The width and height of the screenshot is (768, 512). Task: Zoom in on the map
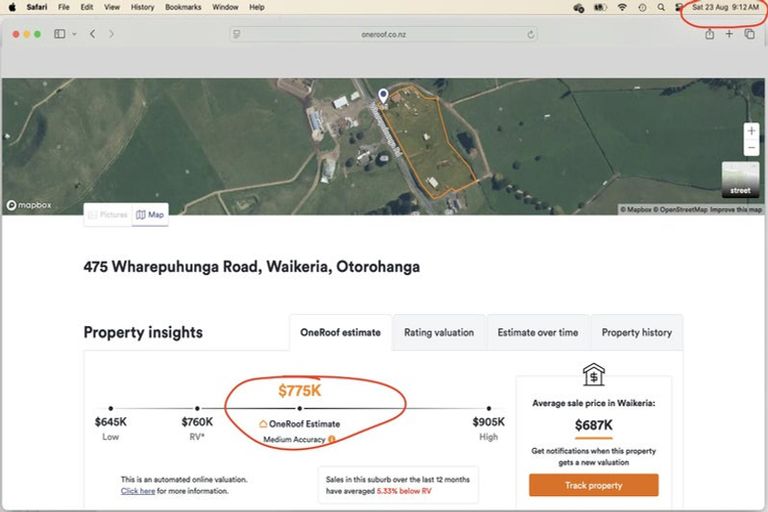[x=751, y=131]
